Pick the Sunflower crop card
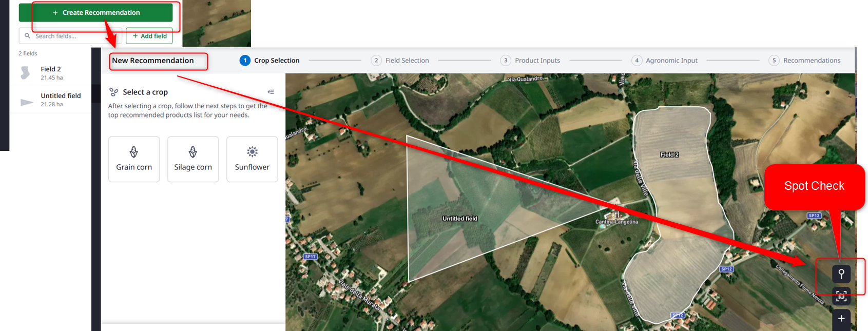This screenshot has width=868, height=331. [x=252, y=159]
